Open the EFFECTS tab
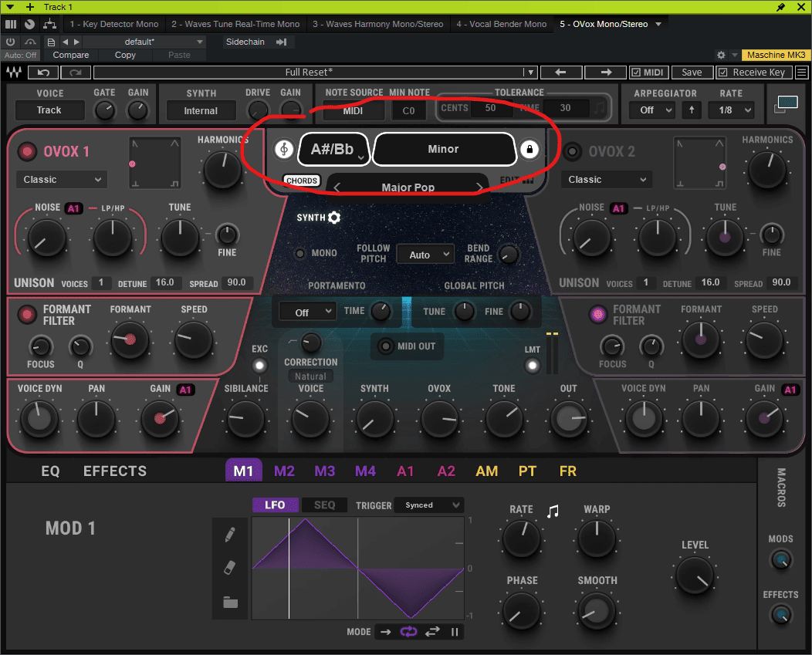This screenshot has width=812, height=655. (115, 471)
